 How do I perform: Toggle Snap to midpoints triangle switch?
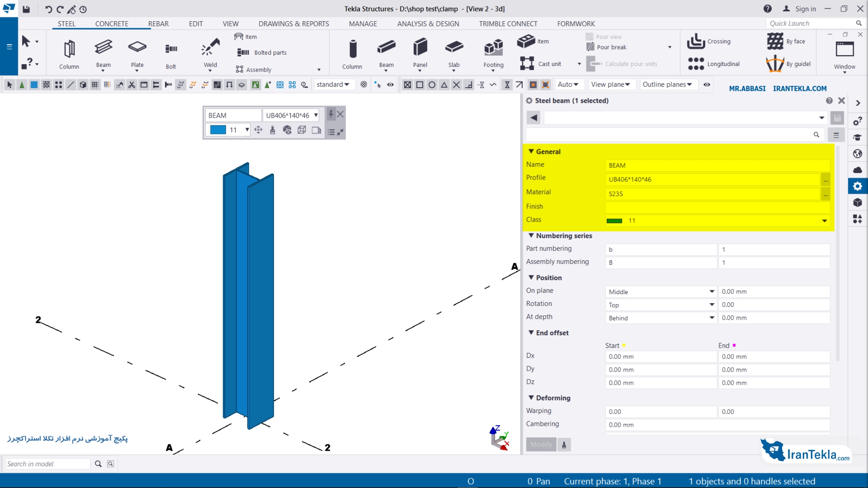(x=444, y=85)
